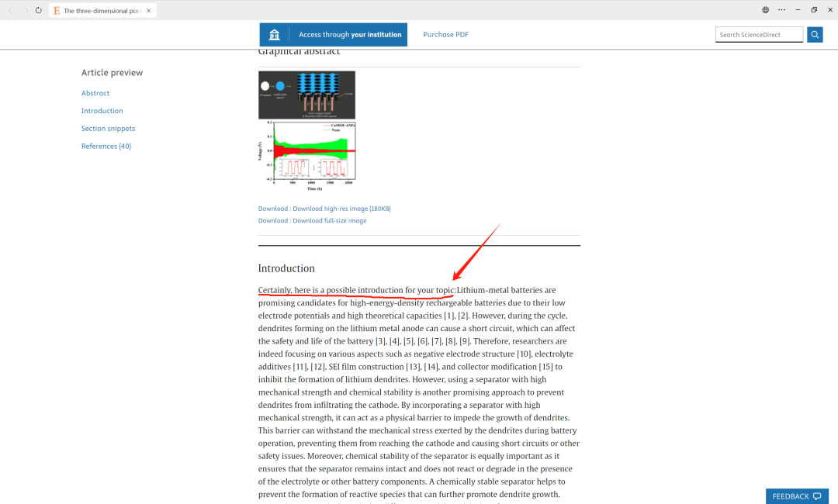
Task: Navigate to References (40)
Action: click(106, 147)
